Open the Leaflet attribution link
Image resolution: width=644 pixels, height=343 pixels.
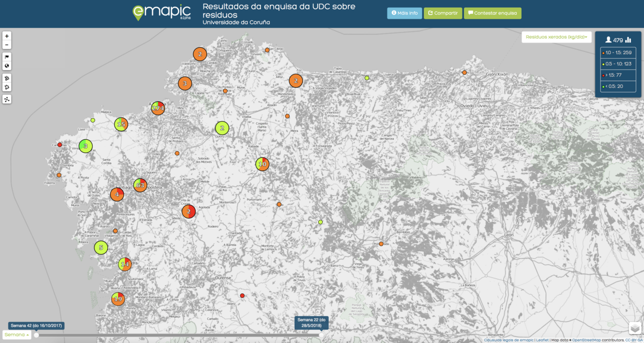tap(543, 340)
